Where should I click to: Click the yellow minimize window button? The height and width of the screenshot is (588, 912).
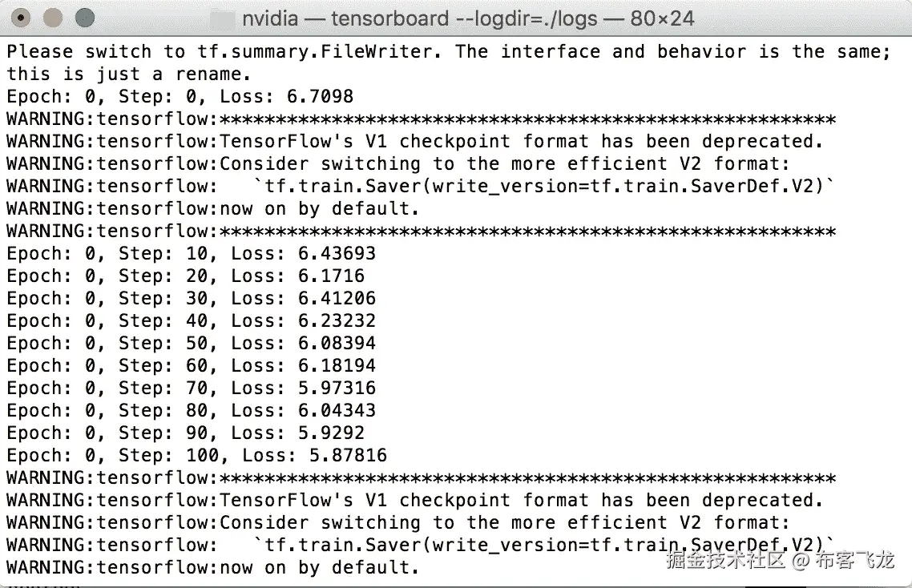[53, 17]
